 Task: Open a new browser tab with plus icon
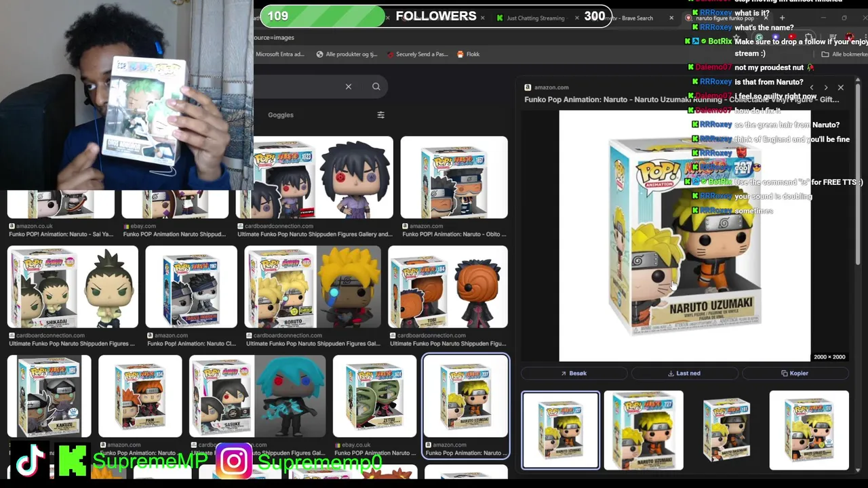[x=782, y=18]
